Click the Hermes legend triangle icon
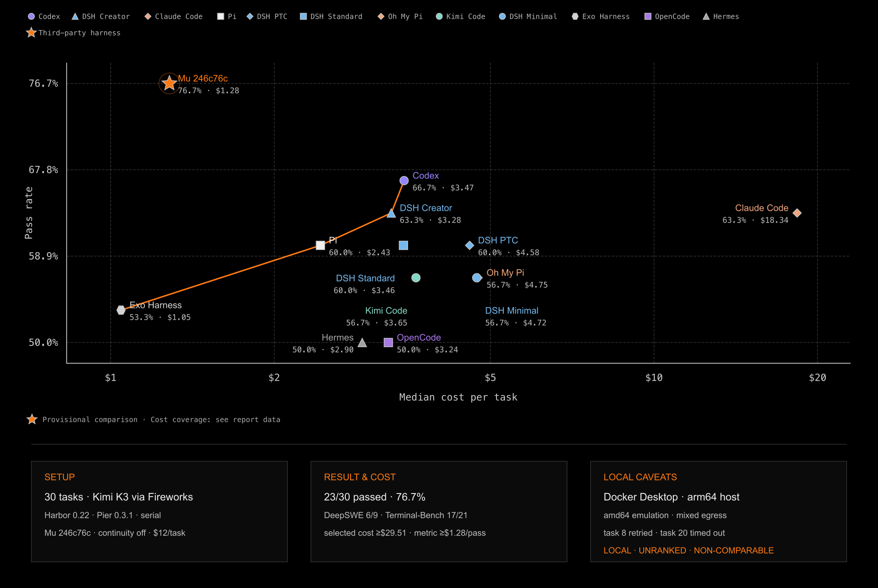The width and height of the screenshot is (878, 588). [x=706, y=17]
